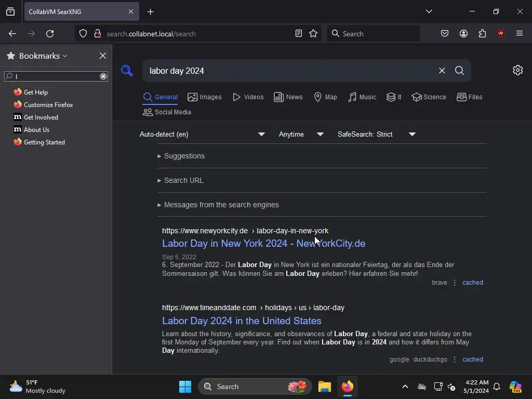Select the CollabVM SearXNG tab

pos(82,11)
